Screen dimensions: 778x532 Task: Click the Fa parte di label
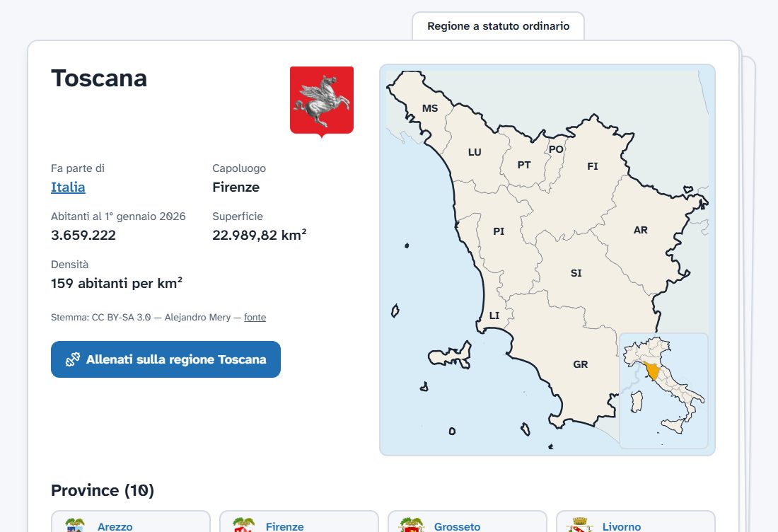coord(77,168)
